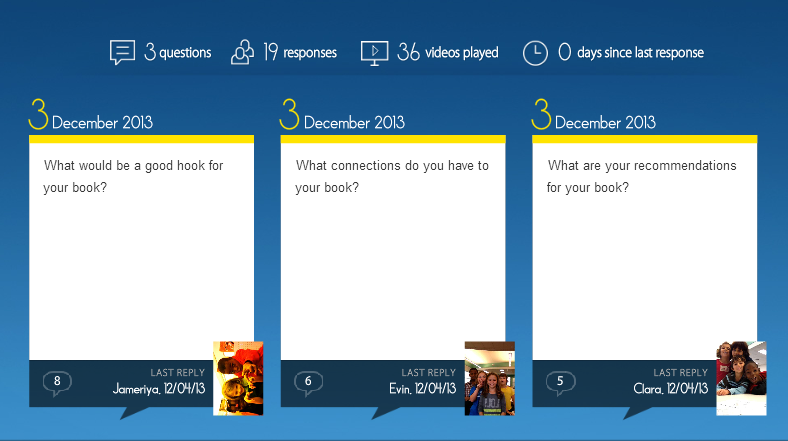Open Jameriya's video thumbnail
This screenshot has width=788, height=441.
238,378
